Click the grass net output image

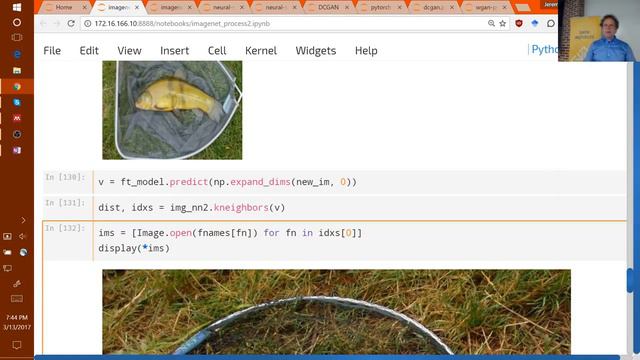tap(336, 312)
